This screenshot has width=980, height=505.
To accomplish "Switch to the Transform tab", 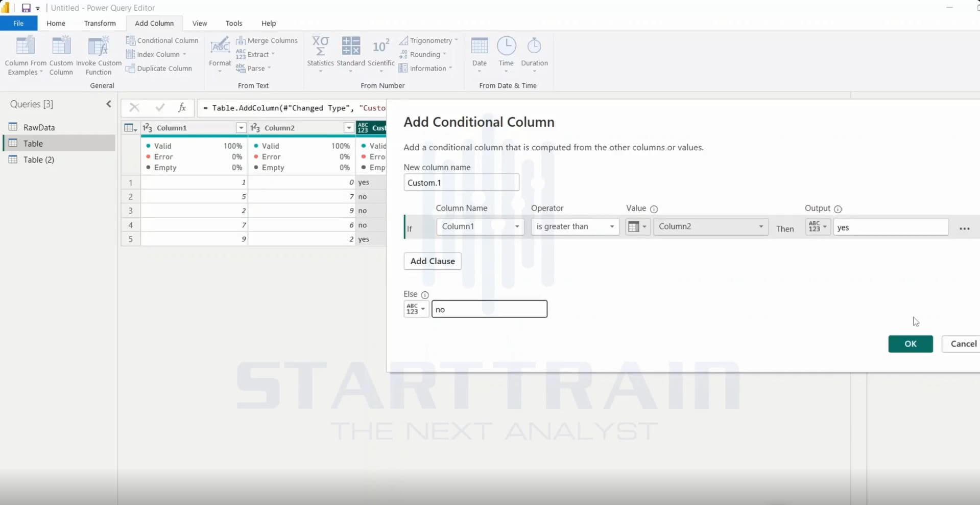I will 100,23.
